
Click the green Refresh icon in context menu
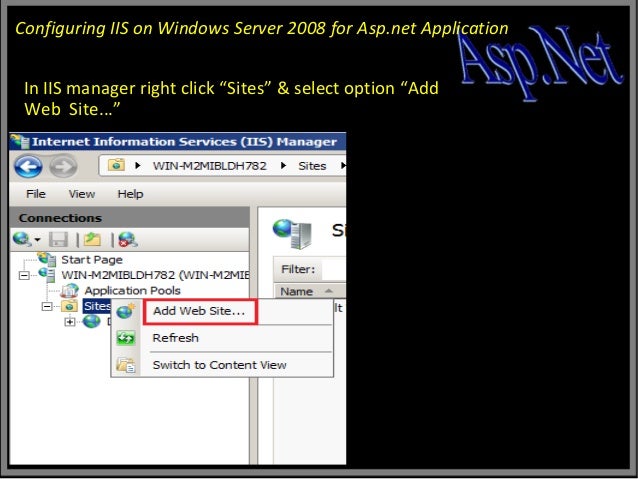[x=126, y=338]
